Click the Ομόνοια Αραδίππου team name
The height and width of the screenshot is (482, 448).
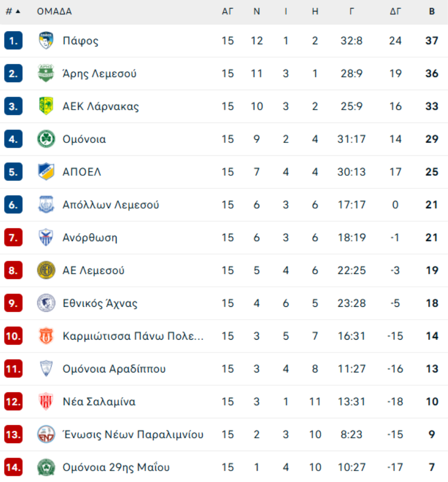pos(114,369)
